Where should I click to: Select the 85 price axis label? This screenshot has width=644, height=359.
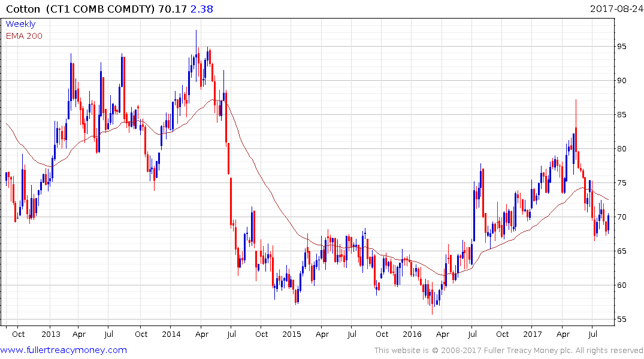[x=621, y=114]
